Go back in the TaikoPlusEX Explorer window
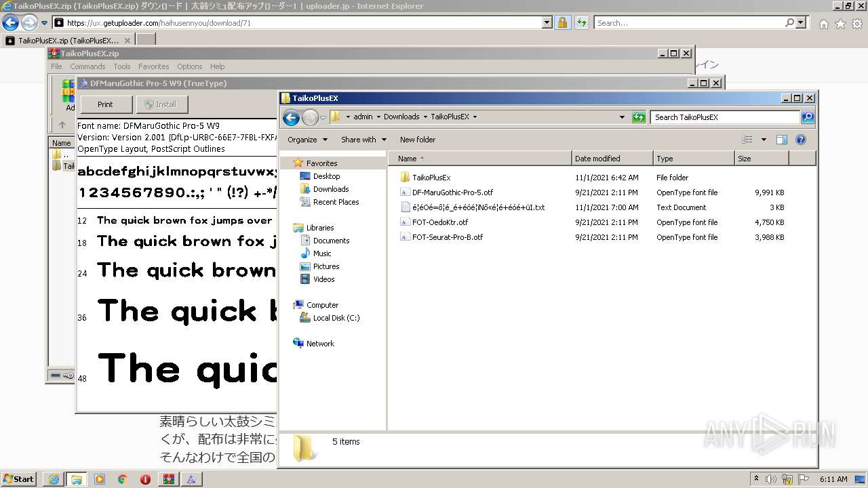The image size is (868, 488). click(x=291, y=117)
